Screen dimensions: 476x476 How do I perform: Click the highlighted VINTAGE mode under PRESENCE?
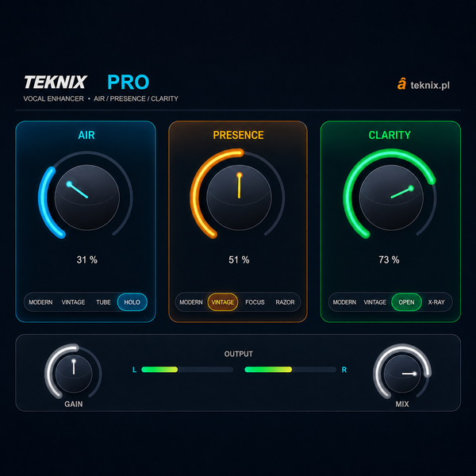(x=222, y=302)
